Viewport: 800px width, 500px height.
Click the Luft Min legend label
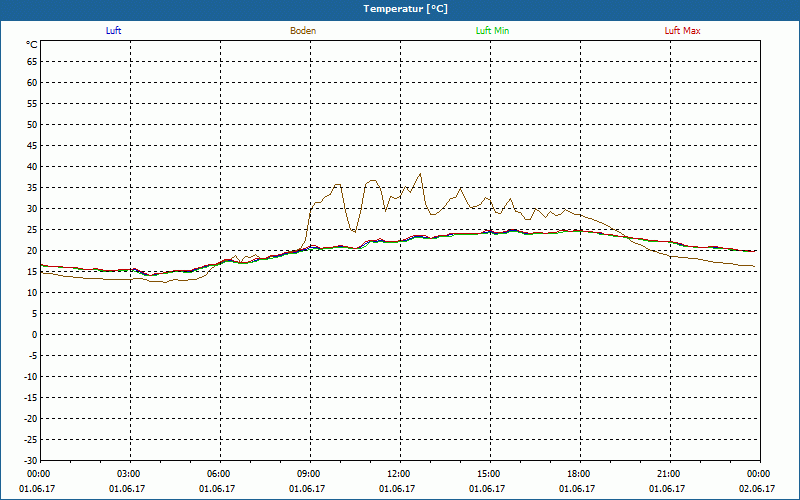[492, 31]
